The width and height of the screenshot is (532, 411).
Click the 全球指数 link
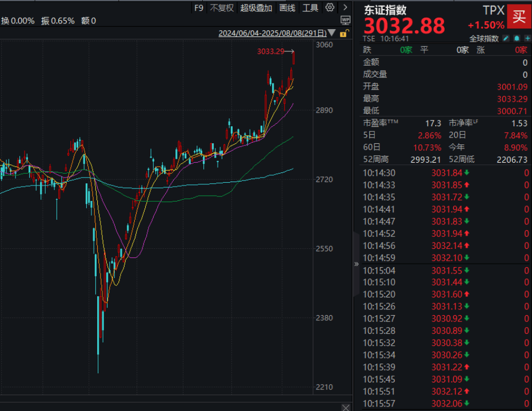[484, 38]
